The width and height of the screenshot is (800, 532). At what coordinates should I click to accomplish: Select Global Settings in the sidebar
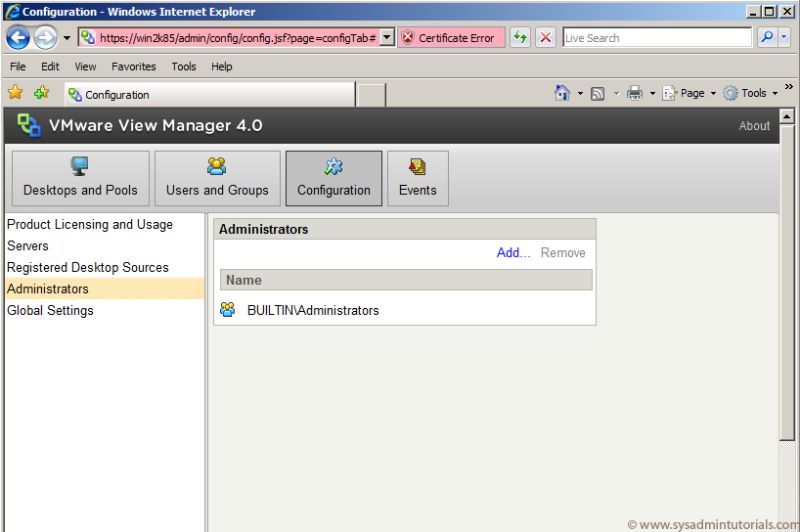click(x=50, y=310)
